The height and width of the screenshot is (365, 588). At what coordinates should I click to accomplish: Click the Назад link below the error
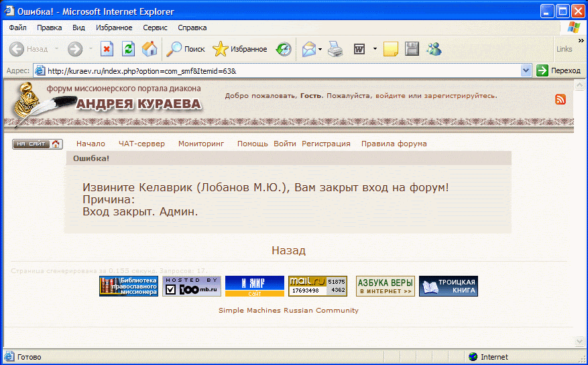coord(288,250)
